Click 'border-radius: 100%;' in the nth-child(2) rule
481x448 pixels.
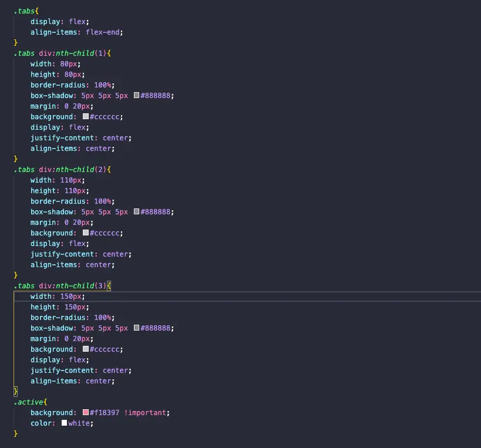tap(72, 201)
